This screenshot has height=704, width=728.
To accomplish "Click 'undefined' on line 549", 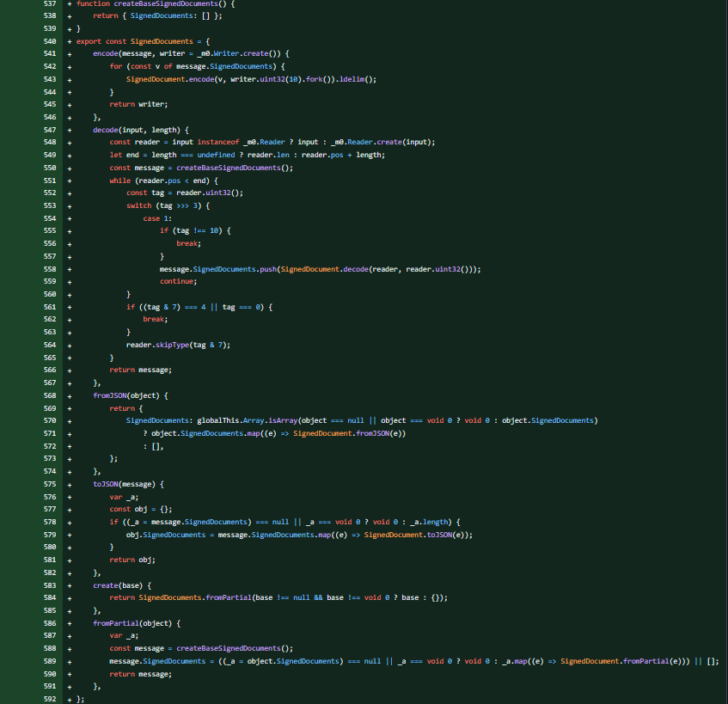I will click(216, 155).
